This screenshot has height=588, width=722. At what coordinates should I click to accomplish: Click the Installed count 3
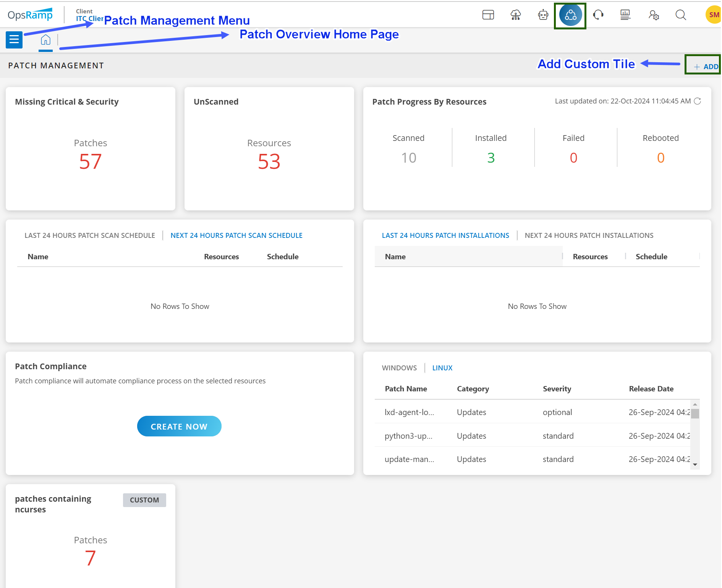pos(491,158)
